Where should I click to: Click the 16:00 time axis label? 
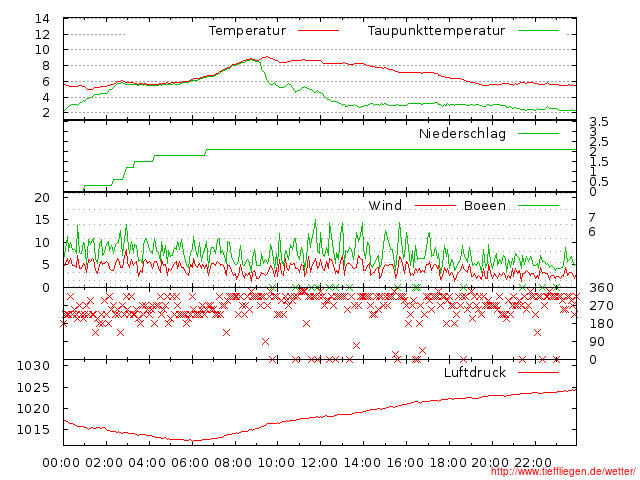pyautogui.click(x=405, y=463)
